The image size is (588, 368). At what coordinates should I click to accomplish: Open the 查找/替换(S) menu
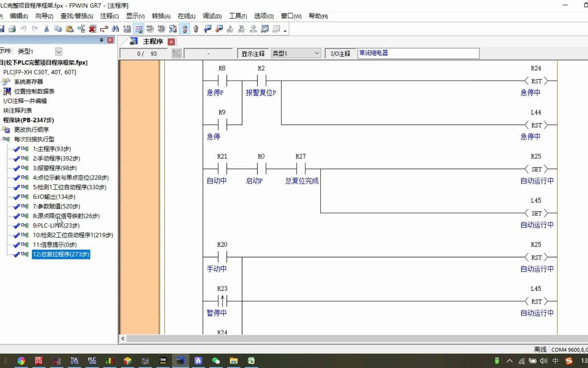[x=77, y=16]
